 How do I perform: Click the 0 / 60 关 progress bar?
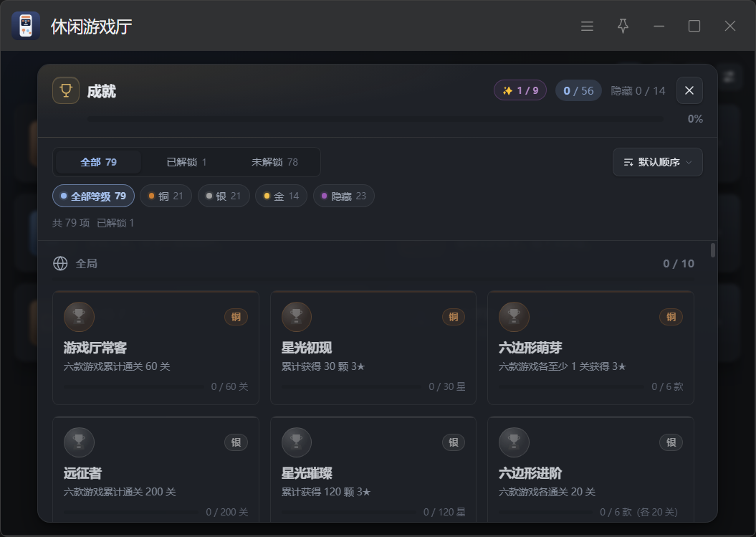(x=133, y=387)
